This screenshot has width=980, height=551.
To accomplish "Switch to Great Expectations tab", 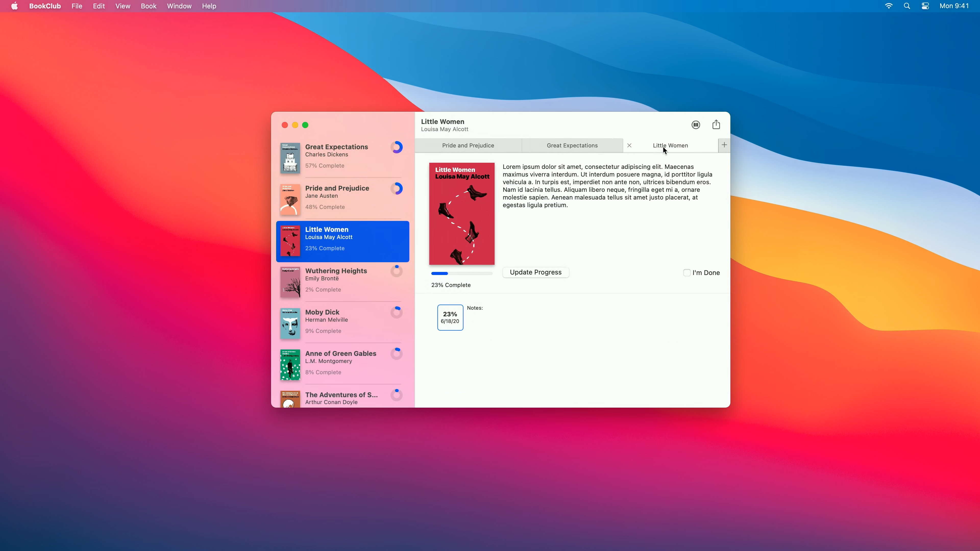I will tap(572, 146).
